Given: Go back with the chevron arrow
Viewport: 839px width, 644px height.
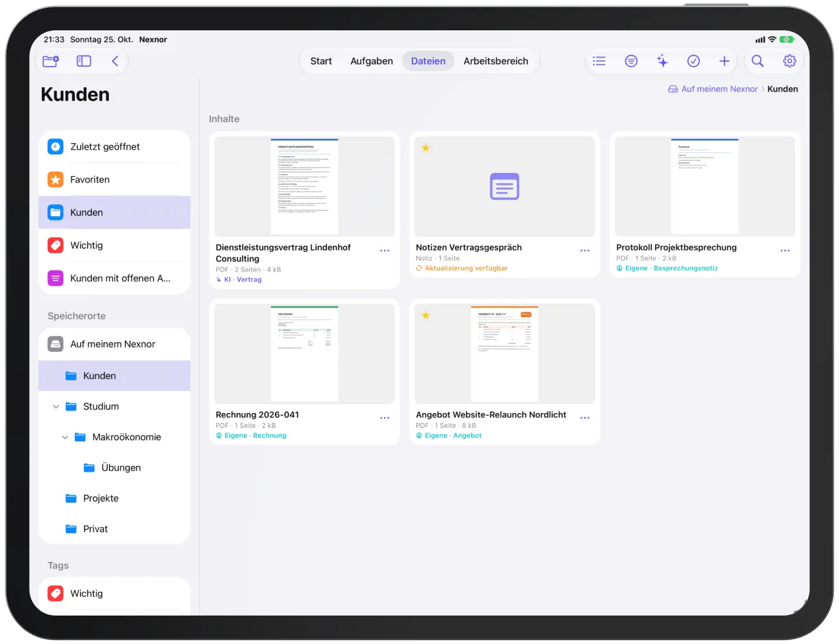Looking at the screenshot, I should coord(115,61).
